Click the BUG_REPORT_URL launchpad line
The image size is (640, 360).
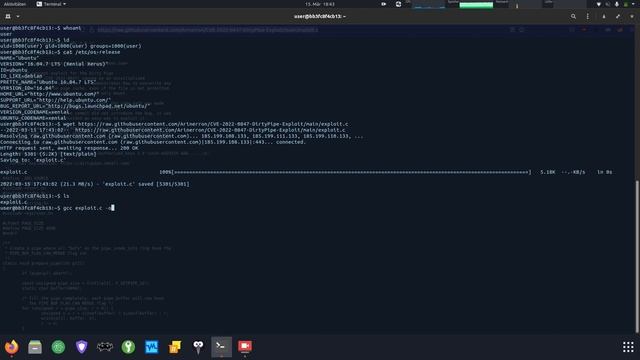pyautogui.click(x=75, y=106)
